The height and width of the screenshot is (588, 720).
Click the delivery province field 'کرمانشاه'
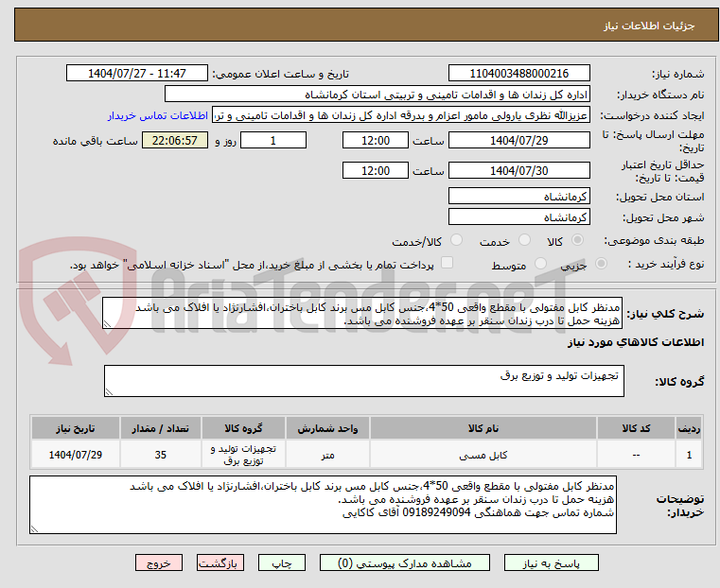pyautogui.click(x=518, y=196)
